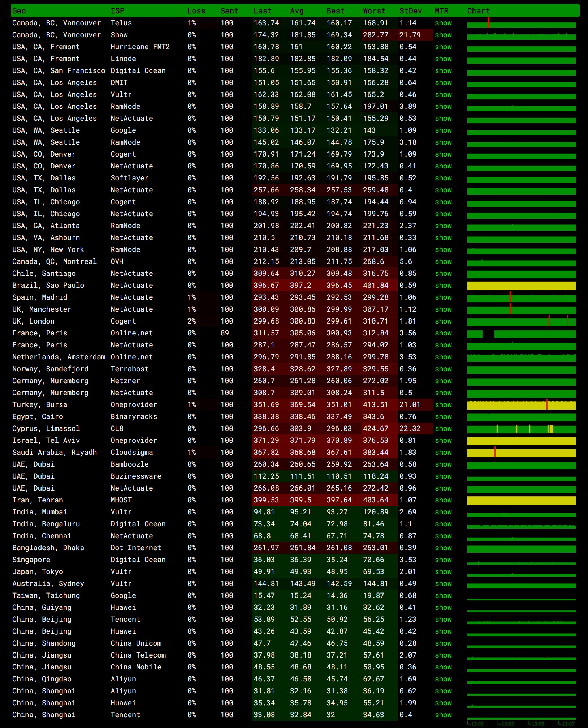Select 'Dot Internet' ISP text
Viewport: 588px width, 728px height.
click(x=136, y=548)
